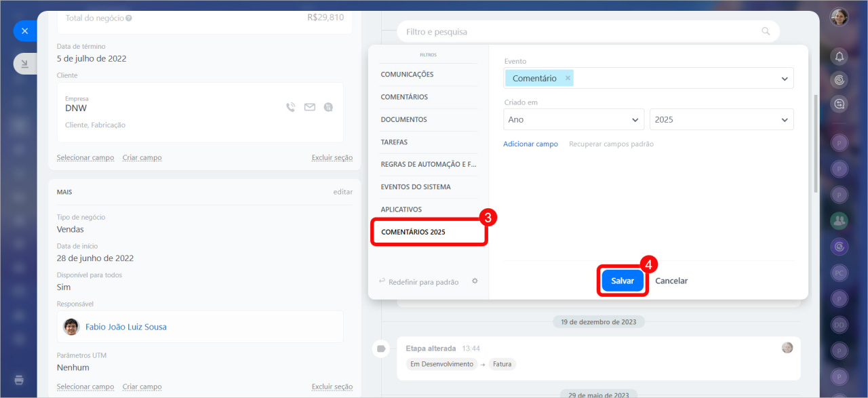This screenshot has height=398, width=868.
Task: Expand the Evento dropdown
Action: (x=785, y=79)
